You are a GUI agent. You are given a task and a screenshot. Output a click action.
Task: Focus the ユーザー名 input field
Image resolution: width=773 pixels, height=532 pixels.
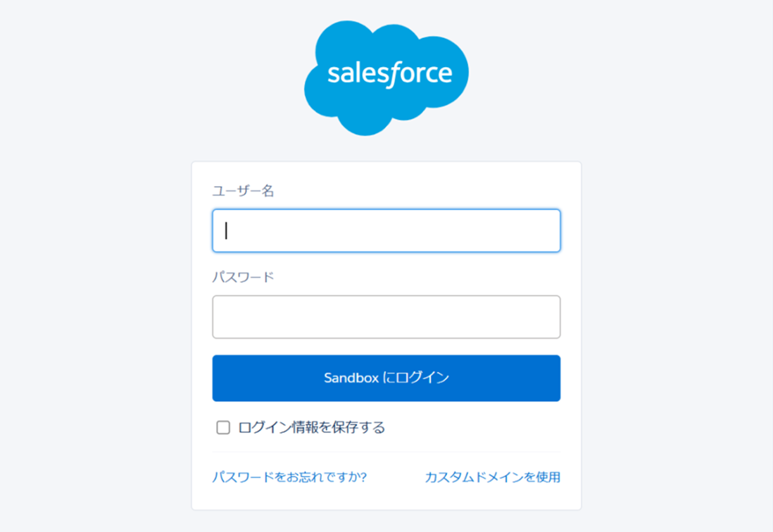(386, 231)
